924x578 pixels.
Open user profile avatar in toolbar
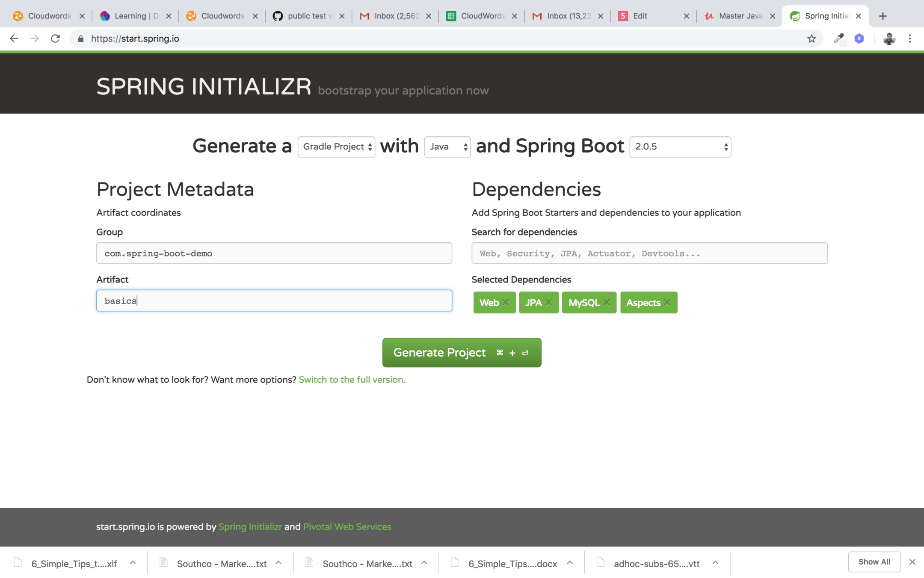pyautogui.click(x=889, y=39)
